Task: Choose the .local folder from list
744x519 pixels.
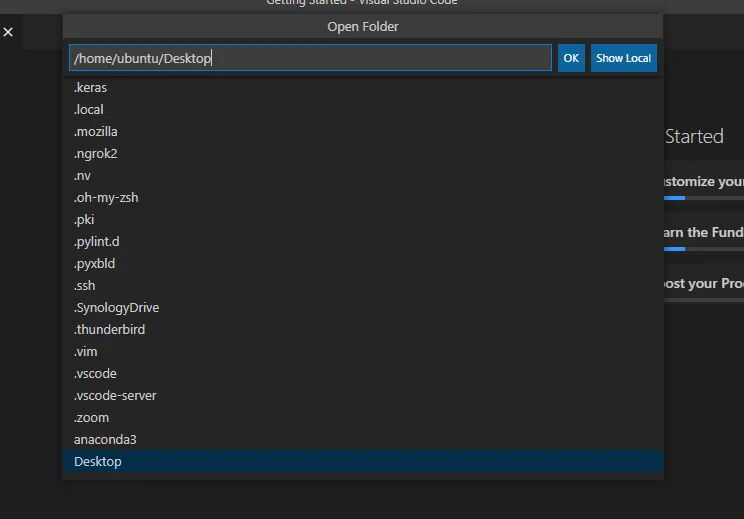Action: 89,110
